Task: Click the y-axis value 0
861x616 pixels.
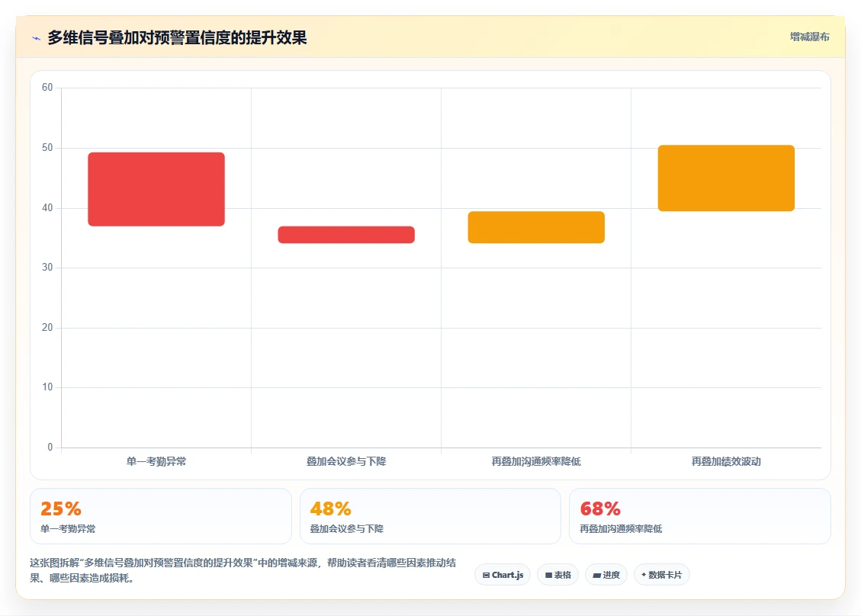Action: coord(50,448)
